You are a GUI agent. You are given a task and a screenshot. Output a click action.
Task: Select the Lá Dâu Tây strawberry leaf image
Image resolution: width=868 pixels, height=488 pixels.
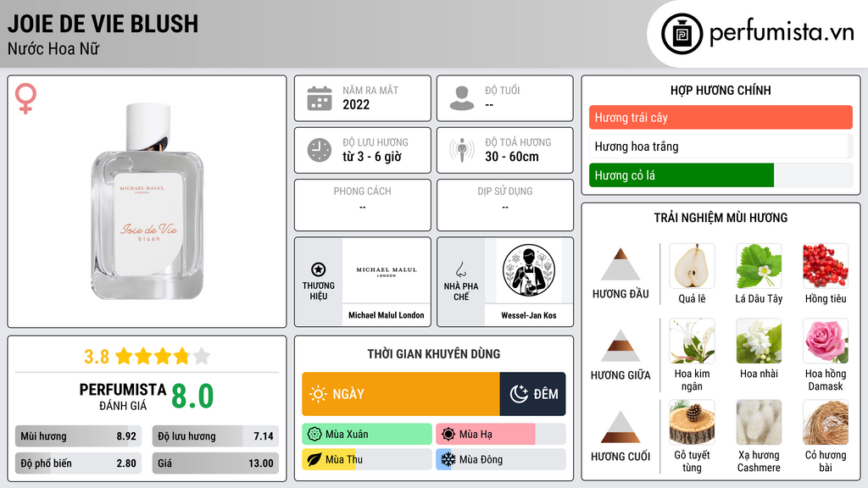tap(759, 266)
